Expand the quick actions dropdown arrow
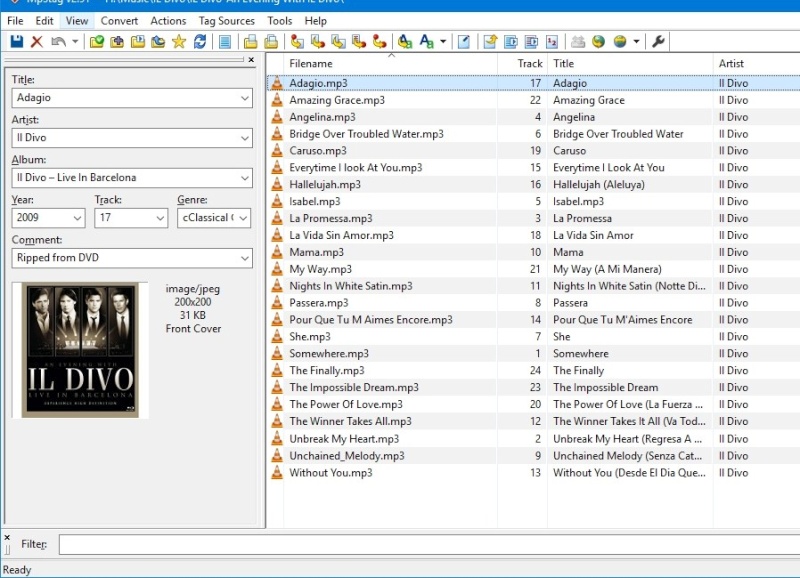Screen dimensions: 800x578 click(x=443, y=41)
